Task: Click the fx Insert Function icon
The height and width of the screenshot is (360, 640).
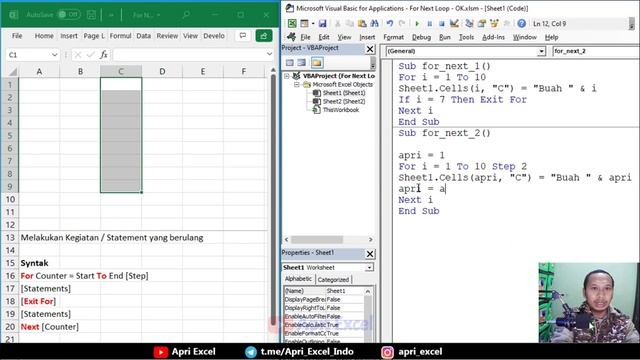Action: [x=104, y=54]
